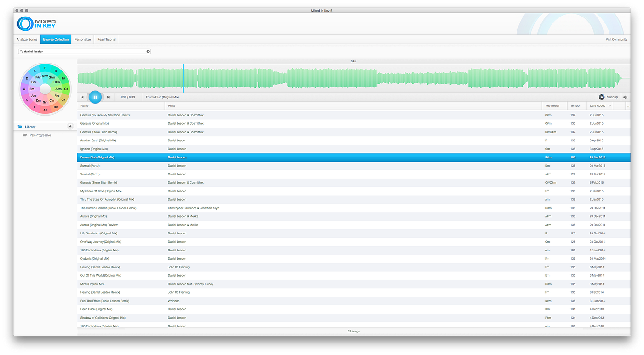Select the Browse Collection tab
Viewport: 644px width, 355px height.
(56, 39)
